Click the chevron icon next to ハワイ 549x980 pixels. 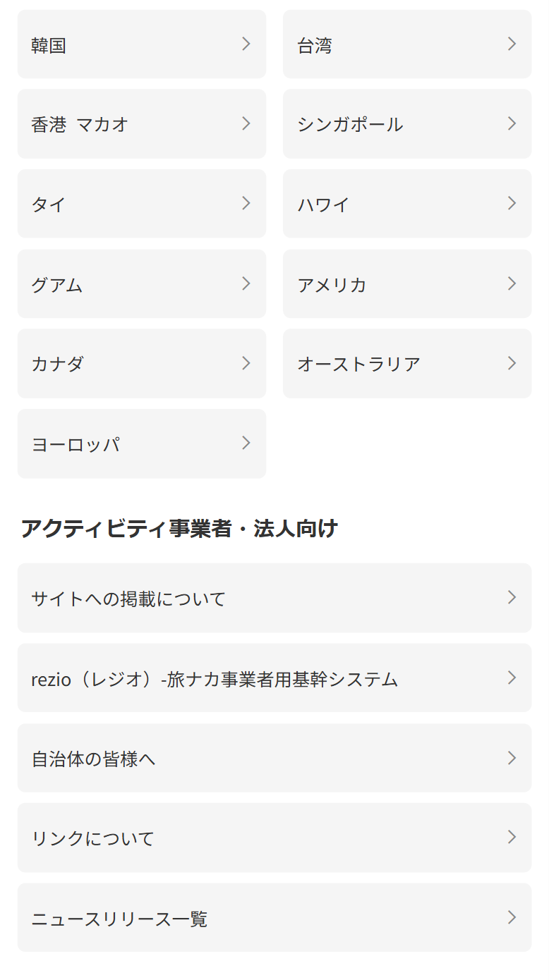tap(512, 204)
